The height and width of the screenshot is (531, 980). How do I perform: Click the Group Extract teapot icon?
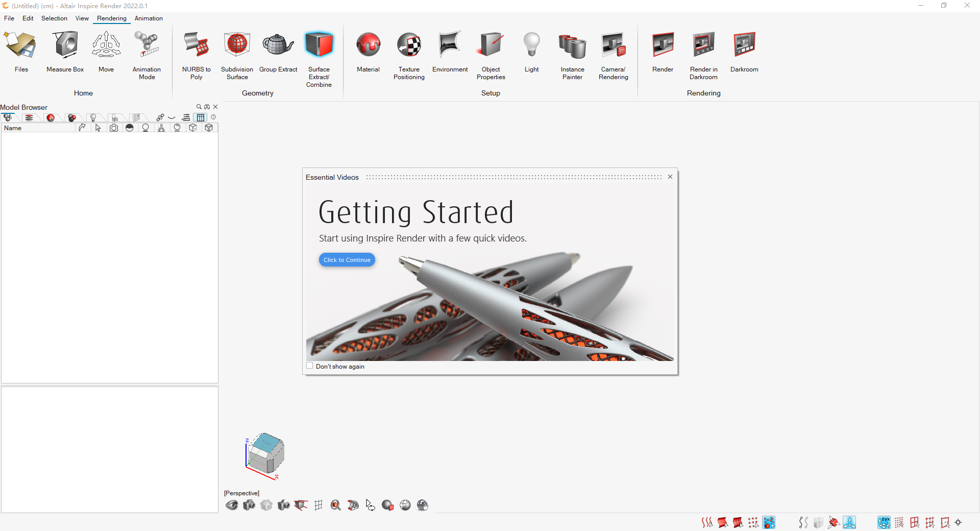pyautogui.click(x=278, y=45)
